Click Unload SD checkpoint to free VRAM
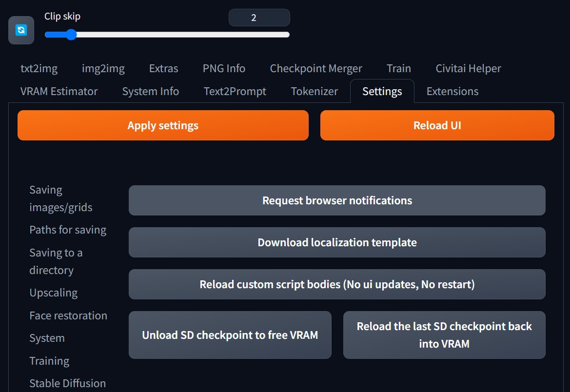The image size is (570, 392). (x=230, y=335)
